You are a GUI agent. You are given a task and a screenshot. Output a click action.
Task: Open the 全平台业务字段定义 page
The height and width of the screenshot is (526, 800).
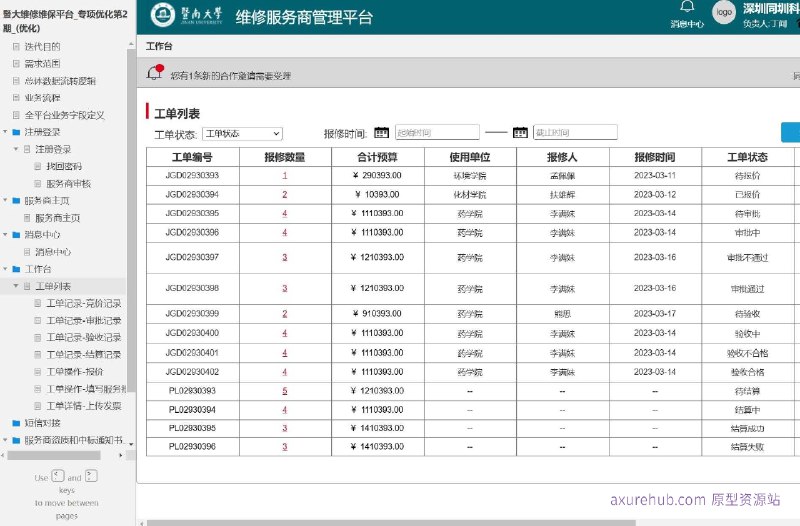coord(64,115)
